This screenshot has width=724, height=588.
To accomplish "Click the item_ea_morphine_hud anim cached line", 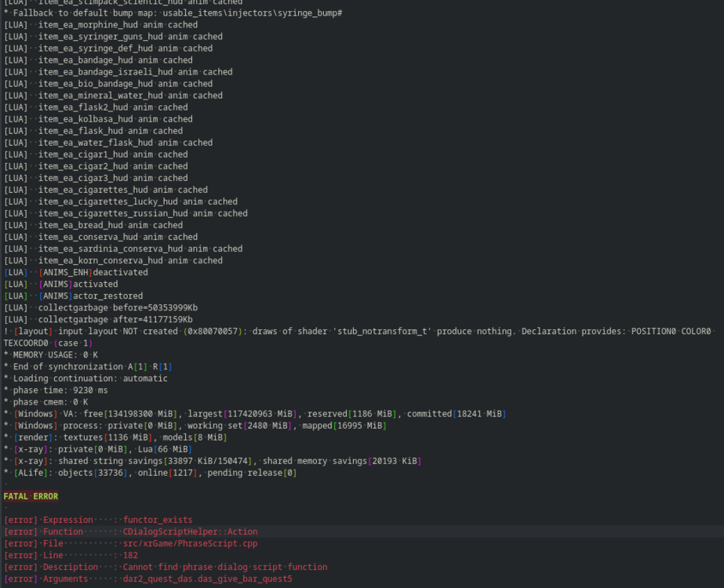I will point(100,25).
